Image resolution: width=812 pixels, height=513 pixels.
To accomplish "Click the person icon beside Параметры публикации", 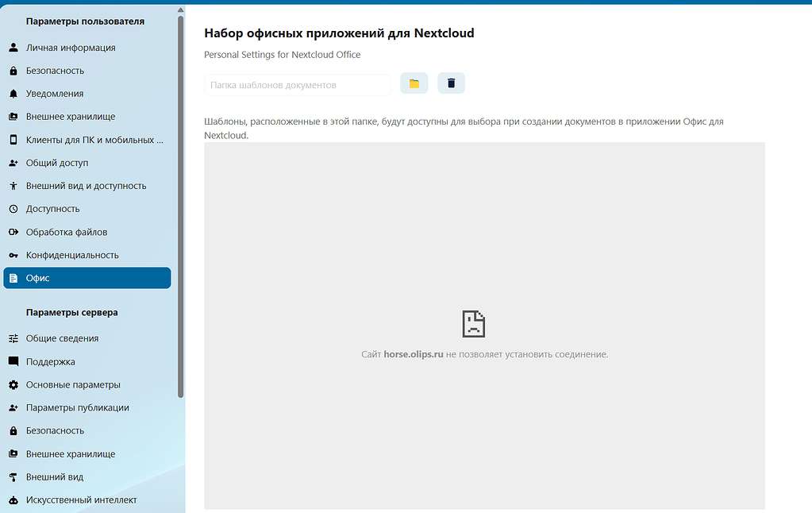I will coord(13,408).
